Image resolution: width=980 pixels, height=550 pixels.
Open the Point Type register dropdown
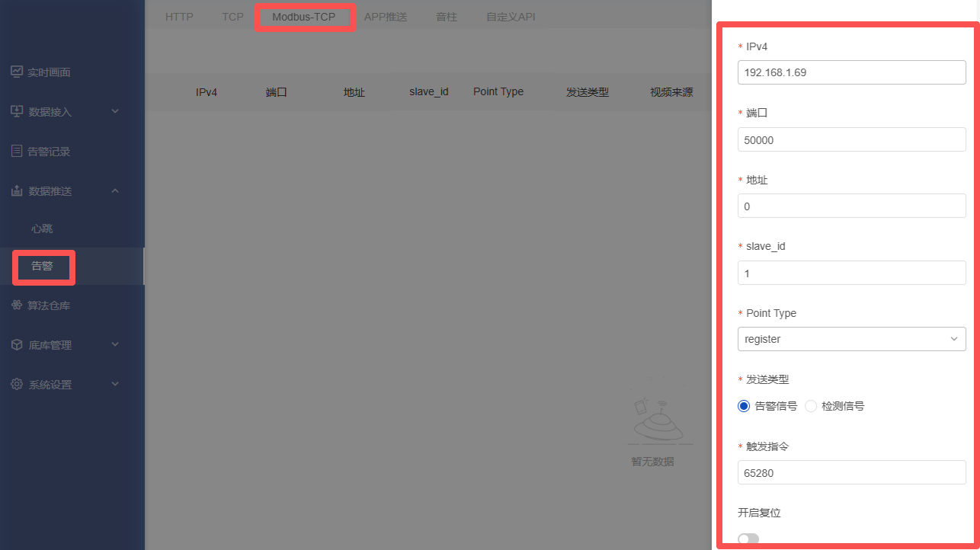point(851,339)
